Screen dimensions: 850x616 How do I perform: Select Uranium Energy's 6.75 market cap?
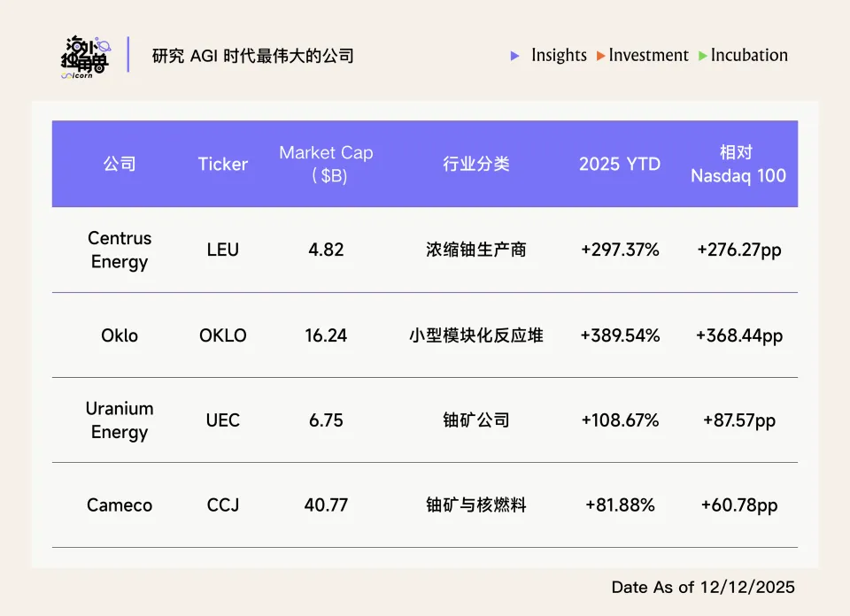point(326,420)
